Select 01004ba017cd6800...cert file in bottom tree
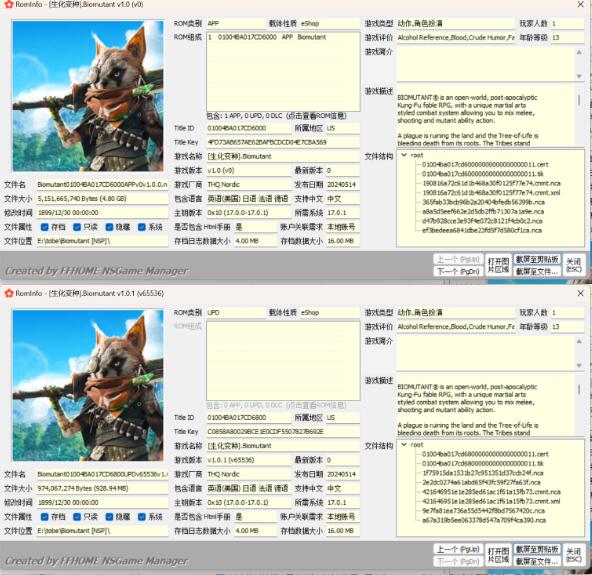Viewport: 592px width, 575px height. [485, 454]
